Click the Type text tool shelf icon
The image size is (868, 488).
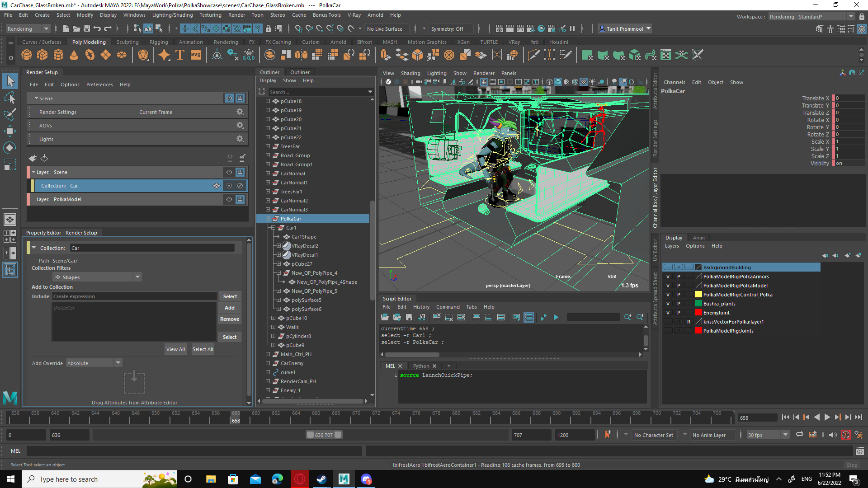click(180, 55)
